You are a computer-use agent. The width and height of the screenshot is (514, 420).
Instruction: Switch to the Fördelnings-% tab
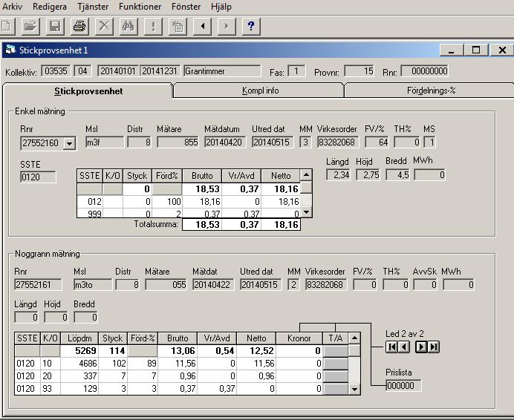(x=431, y=91)
